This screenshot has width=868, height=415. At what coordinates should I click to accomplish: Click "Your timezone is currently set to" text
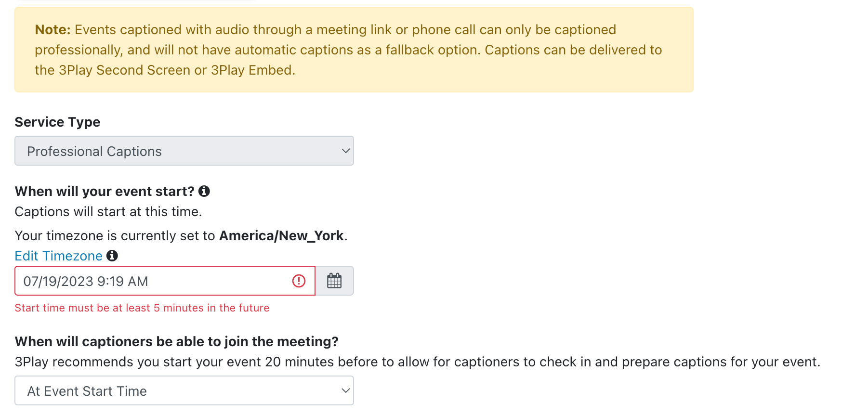(x=115, y=235)
